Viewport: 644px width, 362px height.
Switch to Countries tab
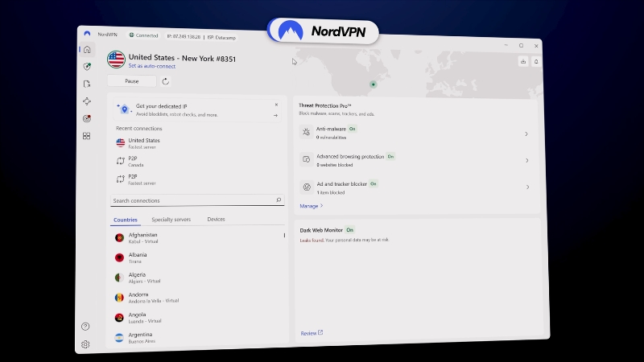coord(126,220)
